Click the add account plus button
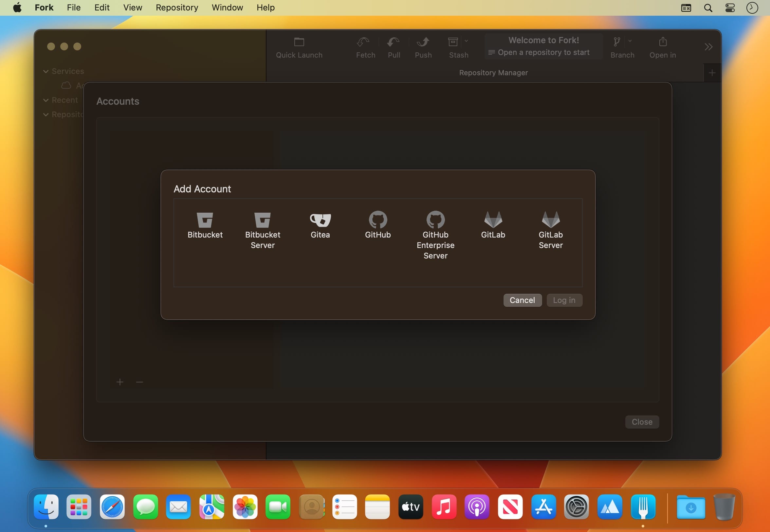The height and width of the screenshot is (532, 770). coord(120,382)
